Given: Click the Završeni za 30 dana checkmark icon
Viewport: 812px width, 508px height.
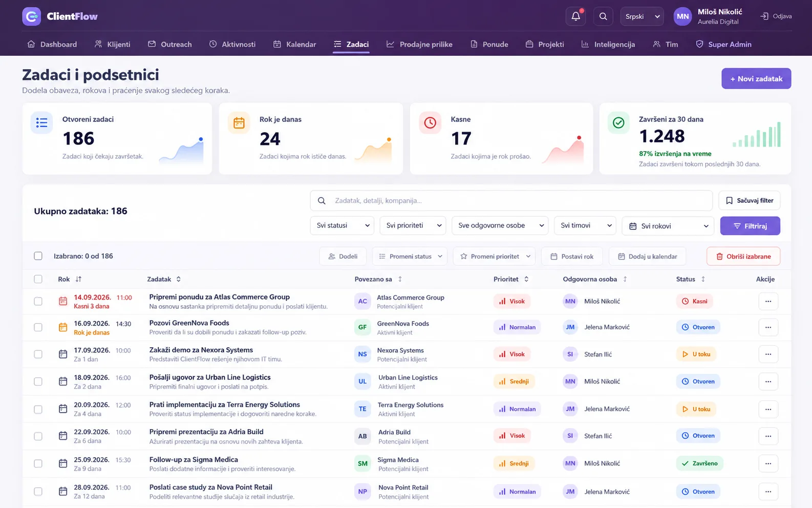Looking at the screenshot, I should [x=618, y=123].
